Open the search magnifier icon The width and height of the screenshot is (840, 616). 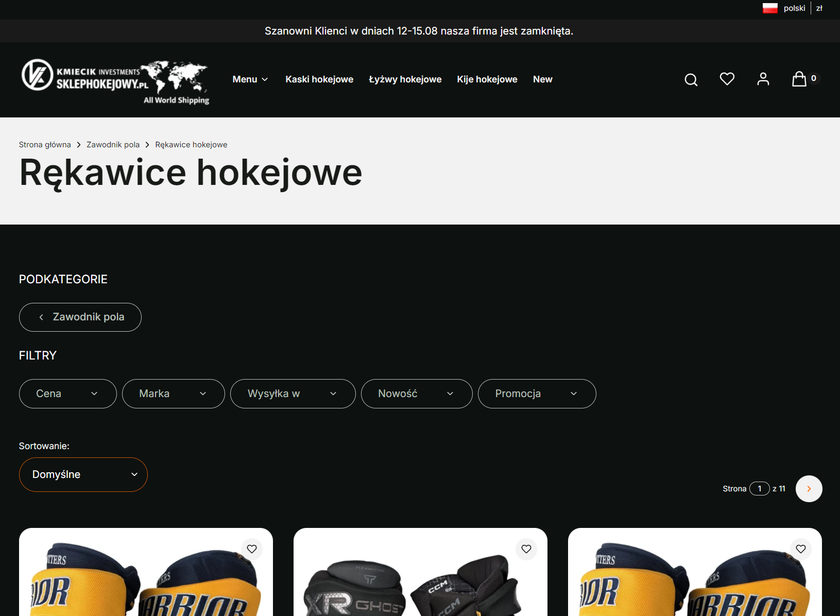tap(691, 79)
